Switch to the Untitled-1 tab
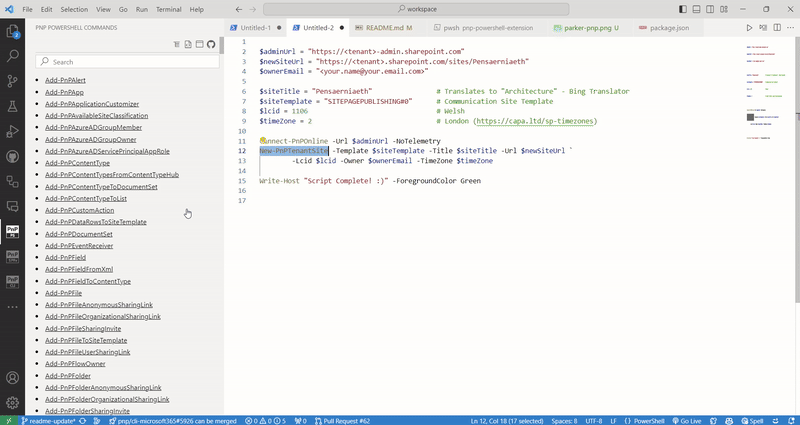Image resolution: width=800 pixels, height=425 pixels. [x=255, y=28]
